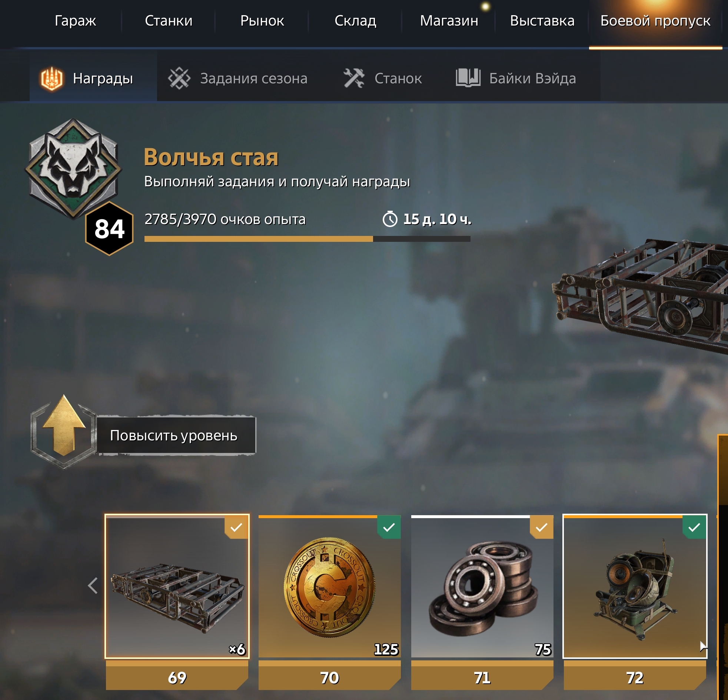This screenshot has height=700, width=728.
Task: Open the Выставка section
Action: [x=542, y=21]
